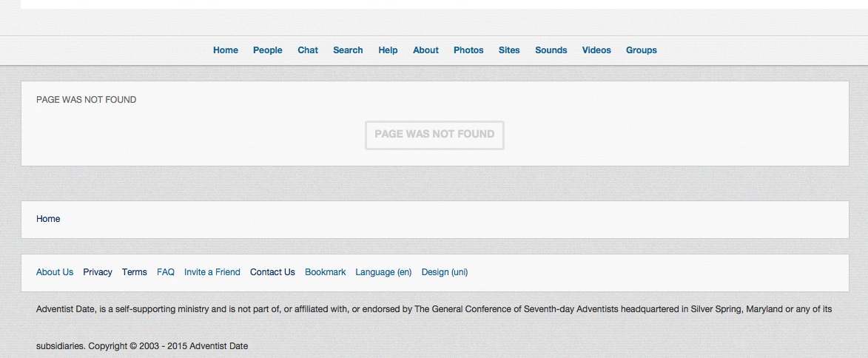Open the Contact Us link
The width and height of the screenshot is (868, 358).
[272, 272]
